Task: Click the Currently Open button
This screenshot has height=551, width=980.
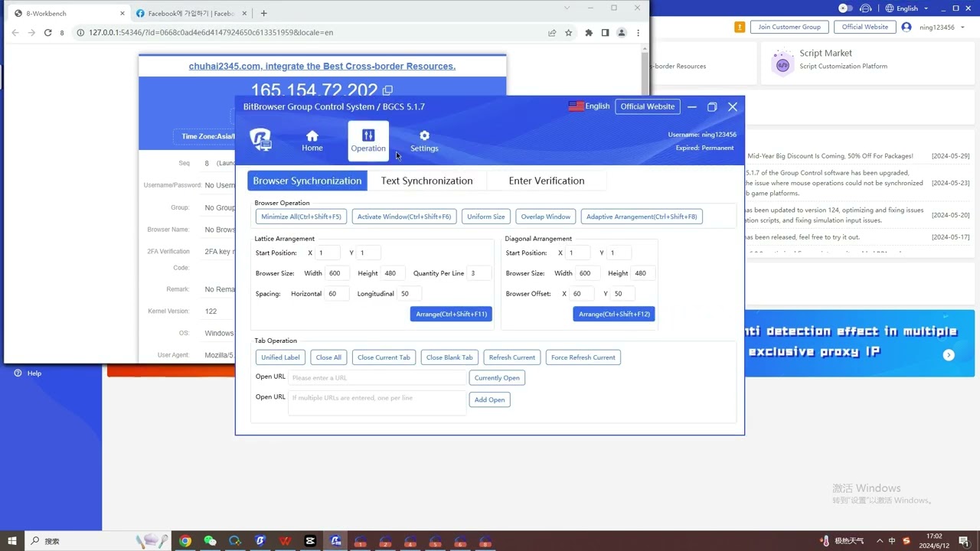Action: pyautogui.click(x=497, y=378)
